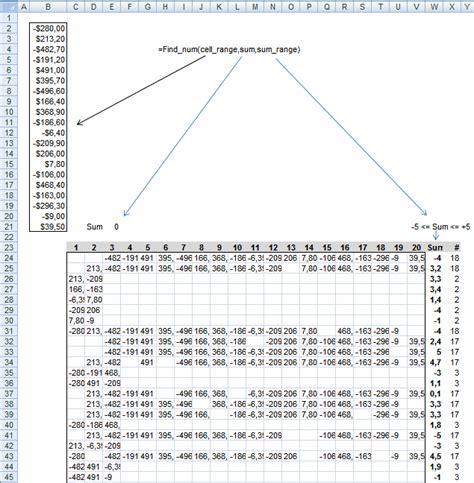Click row 33 header
This screenshot has height=483, width=474.
point(9,352)
